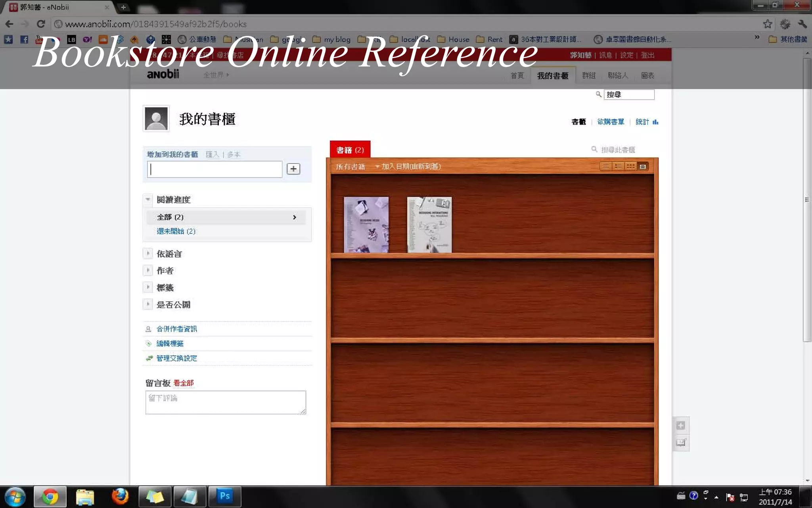Open the gray Designing Interactions book
The image size is (812, 508).
[429, 225]
